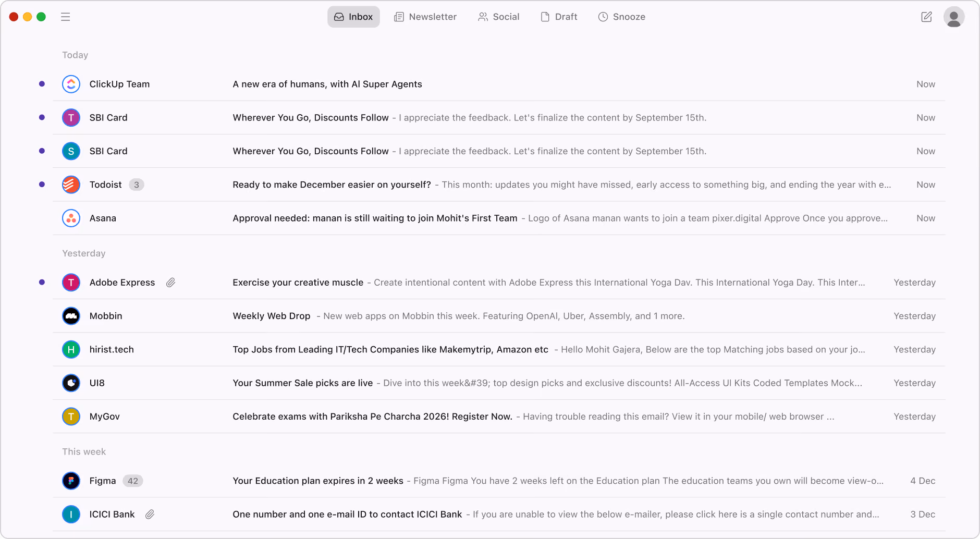Open 'A new era of humans' email
This screenshot has width=980, height=539.
(x=327, y=84)
